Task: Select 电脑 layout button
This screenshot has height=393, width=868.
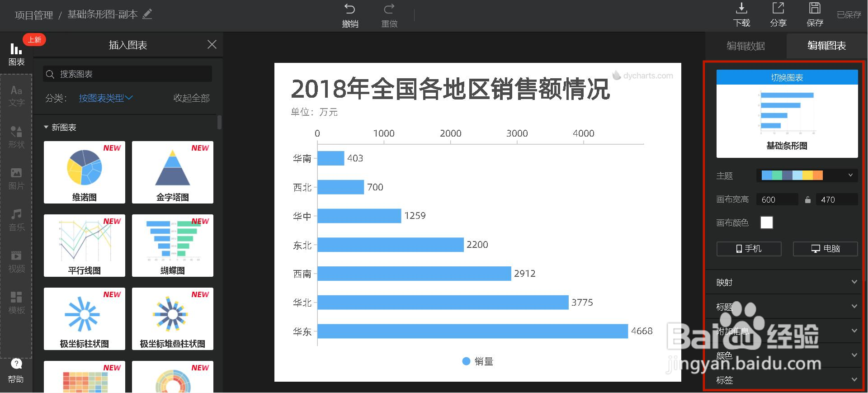Action: coord(825,249)
